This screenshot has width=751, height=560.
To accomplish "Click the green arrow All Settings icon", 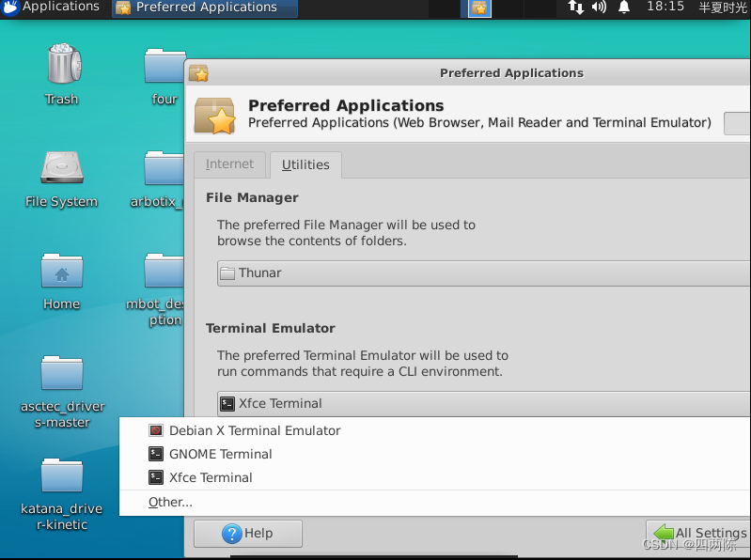I will pos(664,532).
